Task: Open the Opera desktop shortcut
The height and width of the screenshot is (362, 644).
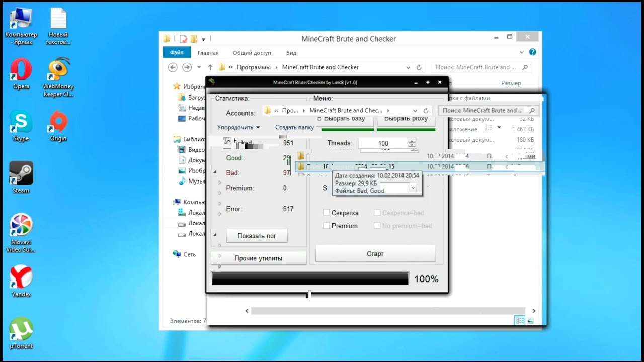Action: point(21,73)
